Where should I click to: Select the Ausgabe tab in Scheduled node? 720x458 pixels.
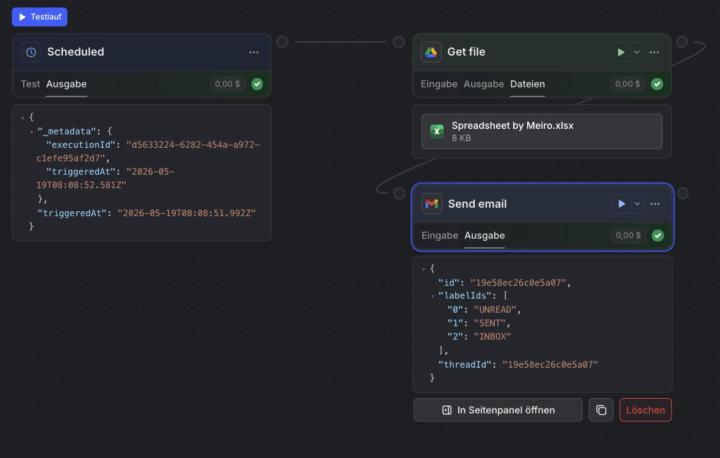[x=66, y=84]
